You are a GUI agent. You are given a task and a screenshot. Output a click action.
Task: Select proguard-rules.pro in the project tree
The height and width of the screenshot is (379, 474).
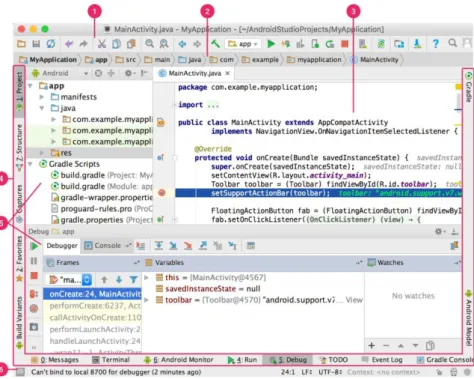point(102,209)
